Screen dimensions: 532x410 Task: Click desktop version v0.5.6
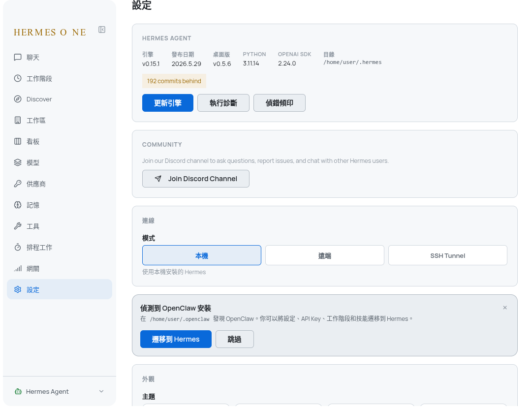click(222, 64)
